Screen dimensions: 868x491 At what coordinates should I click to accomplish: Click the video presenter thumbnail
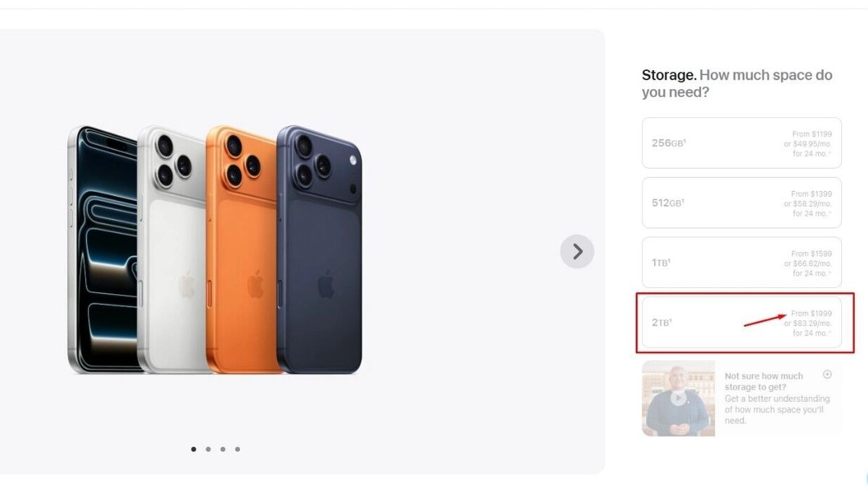coord(677,397)
